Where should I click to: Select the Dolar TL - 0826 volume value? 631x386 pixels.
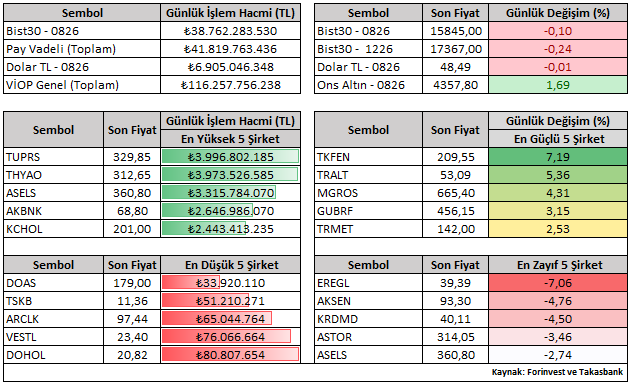point(230,67)
